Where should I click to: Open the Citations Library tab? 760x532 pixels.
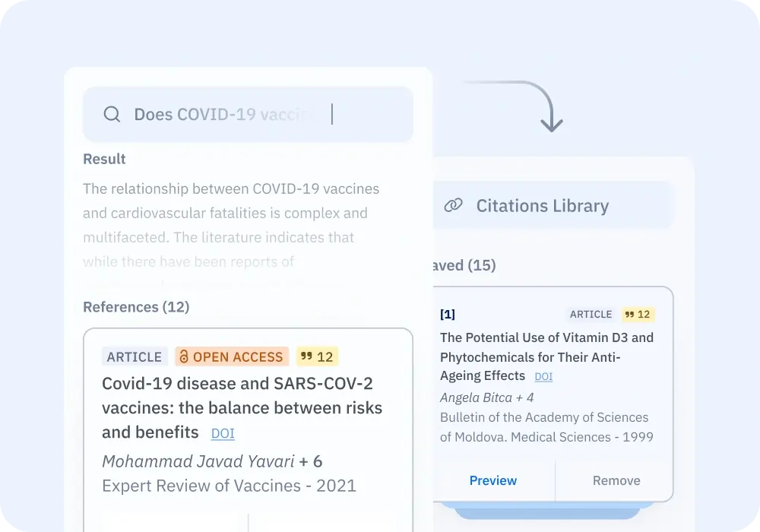541,206
